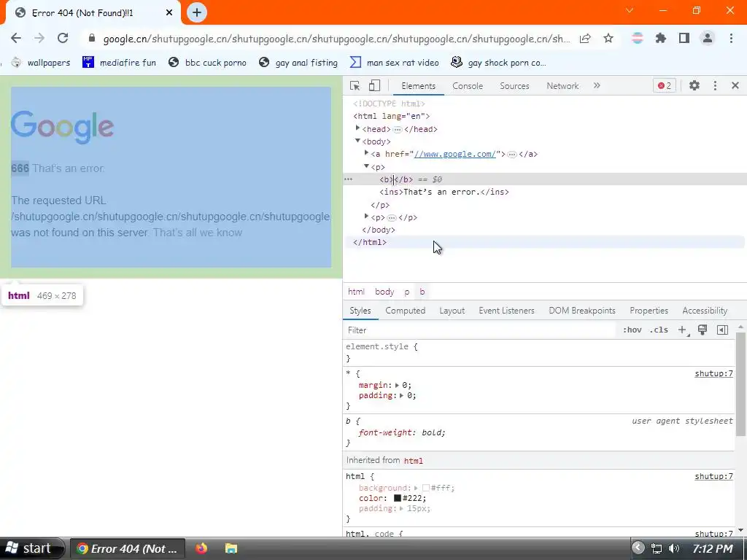Screen dimensions: 747x560
Task: Toggle the device toolbar icon in DevTools
Action: pyautogui.click(x=374, y=86)
